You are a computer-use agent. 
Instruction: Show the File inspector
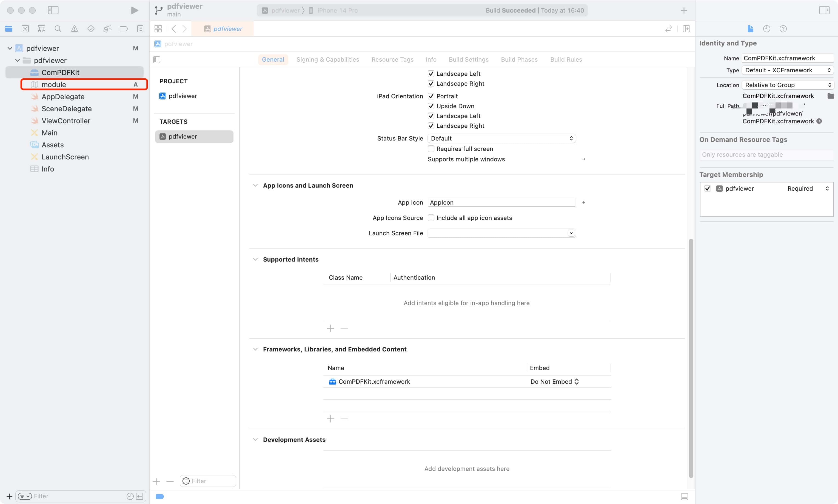coord(750,29)
